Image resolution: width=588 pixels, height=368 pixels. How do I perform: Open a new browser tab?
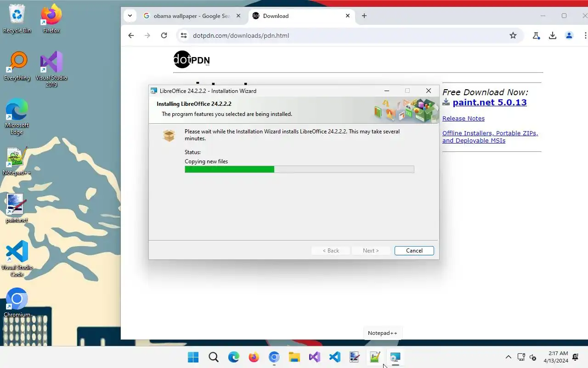coord(364,16)
